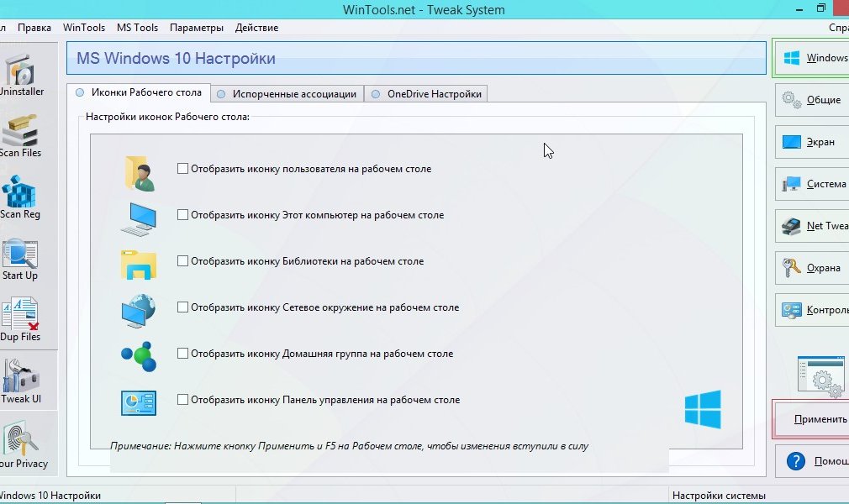Open the Экран settings category
Image resolution: width=849 pixels, height=504 pixels.
(x=812, y=142)
